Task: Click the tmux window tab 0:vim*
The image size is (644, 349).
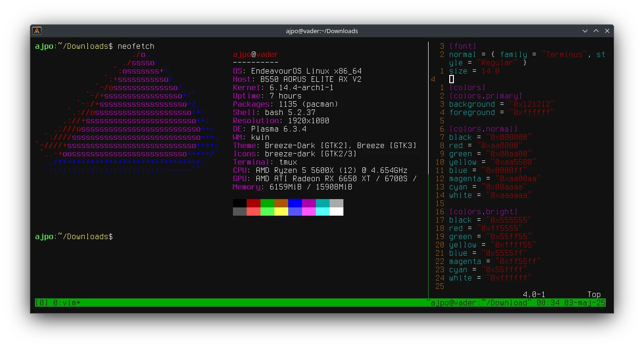Action: [67, 303]
